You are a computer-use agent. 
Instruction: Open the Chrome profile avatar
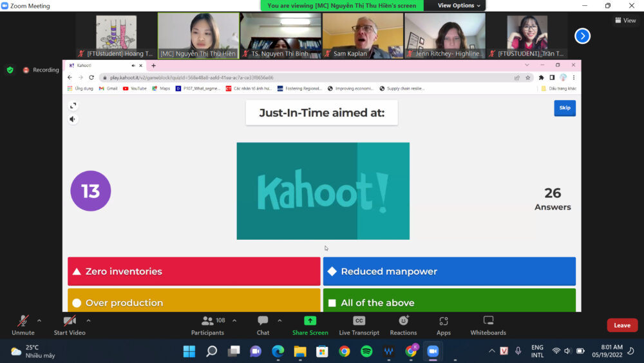(x=563, y=77)
